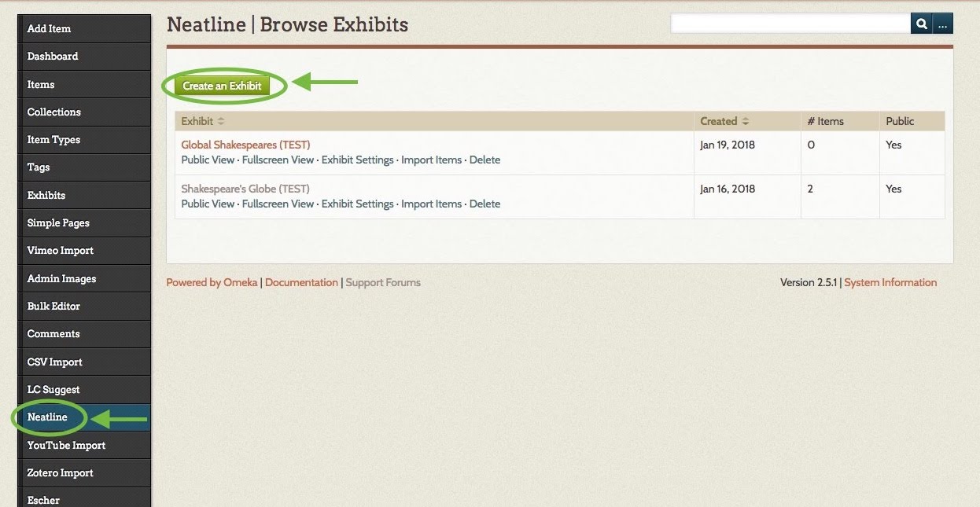Click the Create an Exhibit button

[x=222, y=86]
